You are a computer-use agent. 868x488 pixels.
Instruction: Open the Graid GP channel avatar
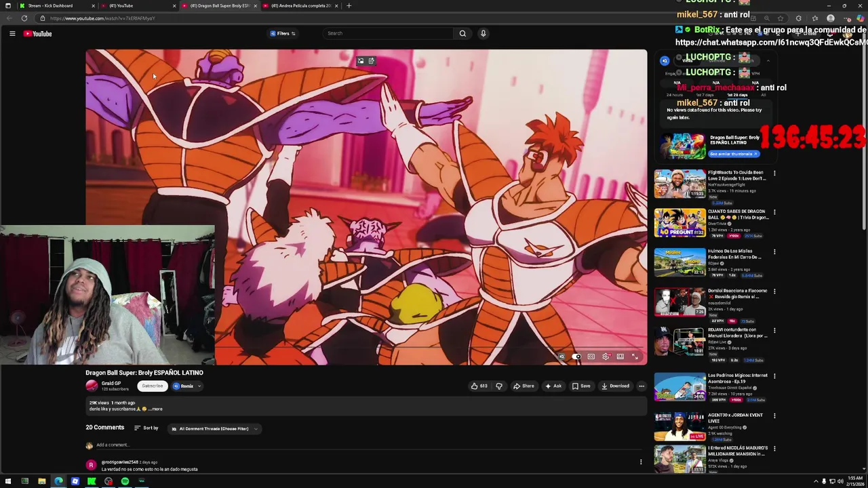(92, 386)
